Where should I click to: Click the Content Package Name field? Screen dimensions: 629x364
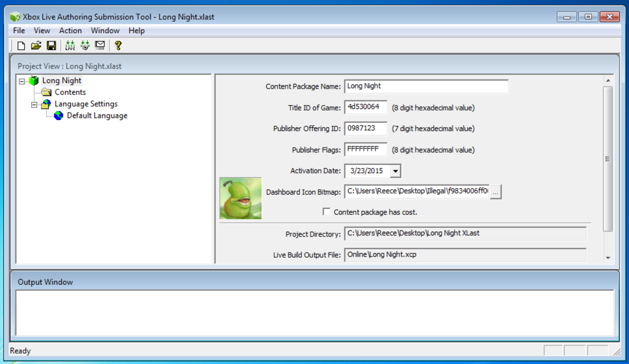426,86
